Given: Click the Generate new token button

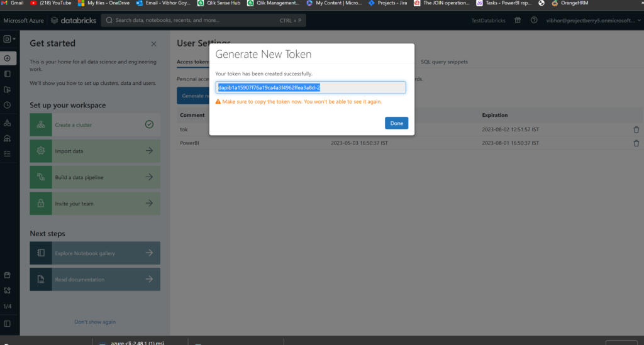Looking at the screenshot, I should click(193, 96).
